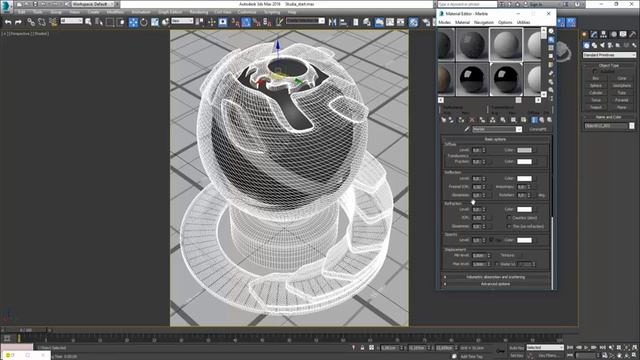Click the Redo arrow in main toolbar
The width and height of the screenshot is (640, 360).
point(18,22)
